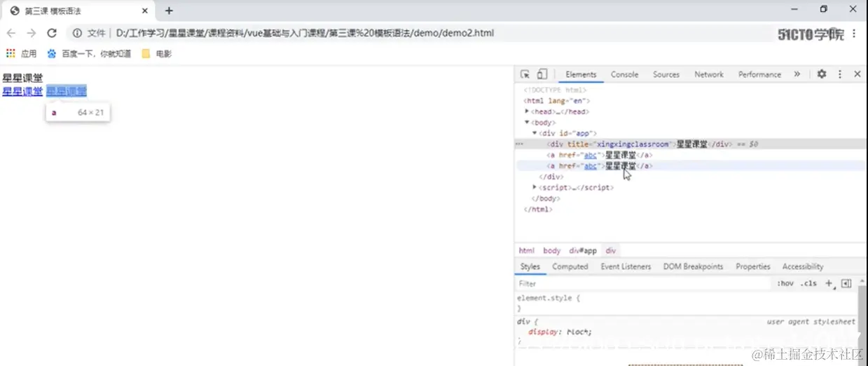
Task: Open the Sources tab
Action: pyautogui.click(x=666, y=74)
